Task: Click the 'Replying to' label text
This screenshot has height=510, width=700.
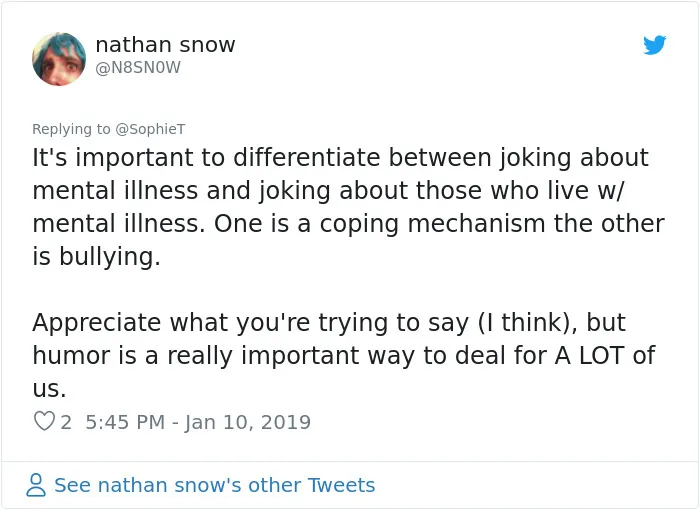Action: click(71, 129)
